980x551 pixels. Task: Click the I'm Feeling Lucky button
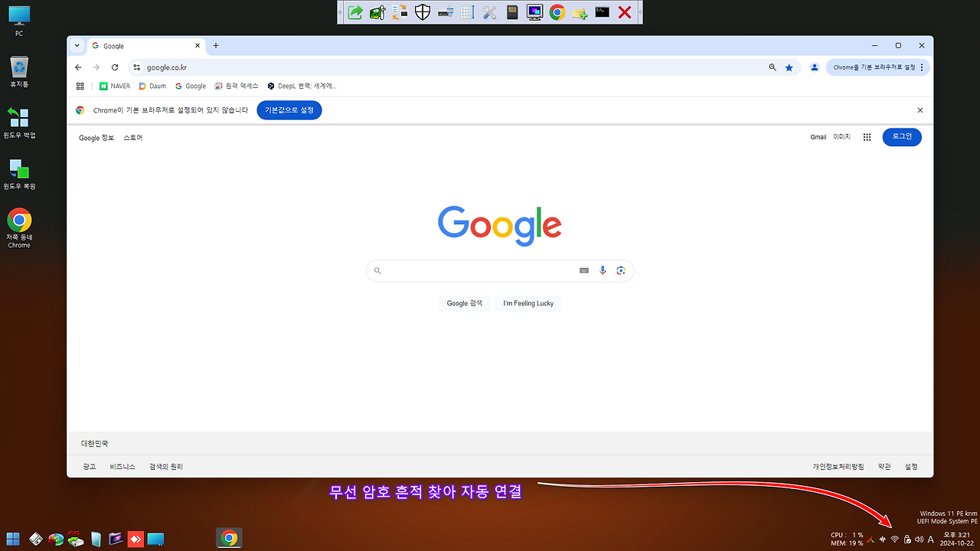tap(528, 303)
